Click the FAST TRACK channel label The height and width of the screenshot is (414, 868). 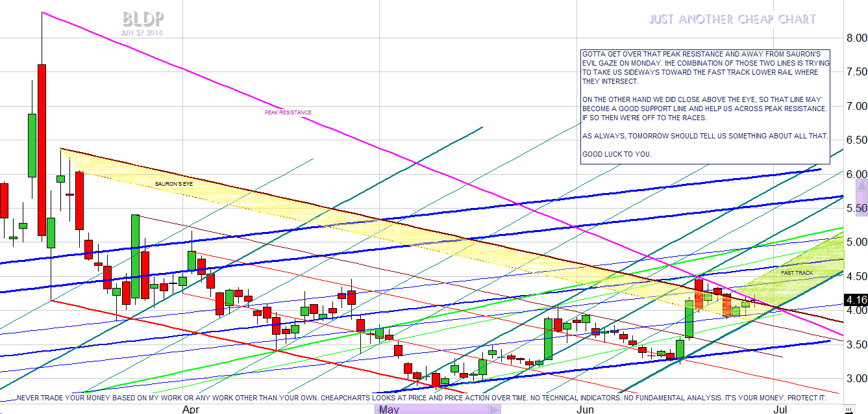(797, 273)
